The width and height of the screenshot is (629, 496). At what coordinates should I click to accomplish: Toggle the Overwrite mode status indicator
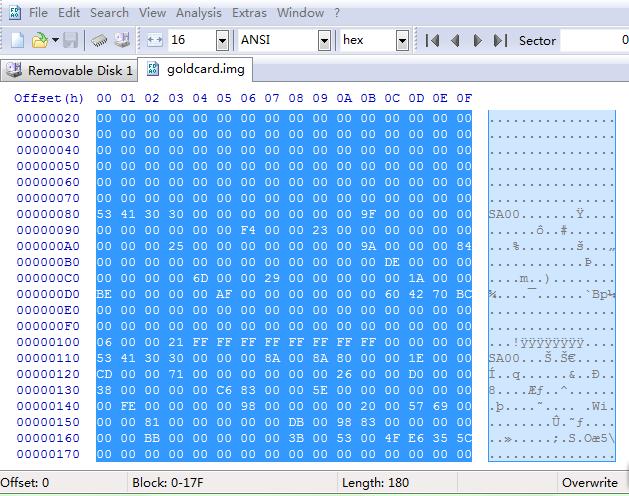[590, 483]
